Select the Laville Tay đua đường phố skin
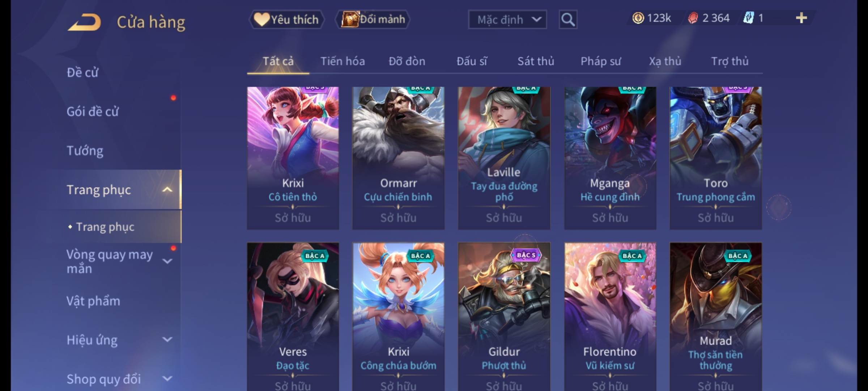The image size is (868, 391). coord(504,158)
